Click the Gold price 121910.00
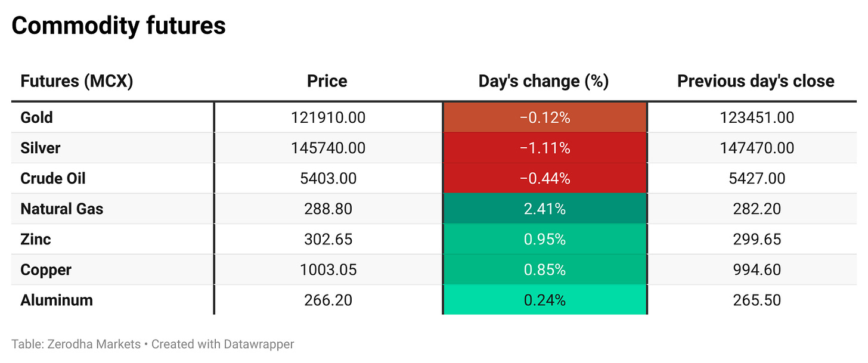This screenshot has width=868, height=363. [328, 117]
